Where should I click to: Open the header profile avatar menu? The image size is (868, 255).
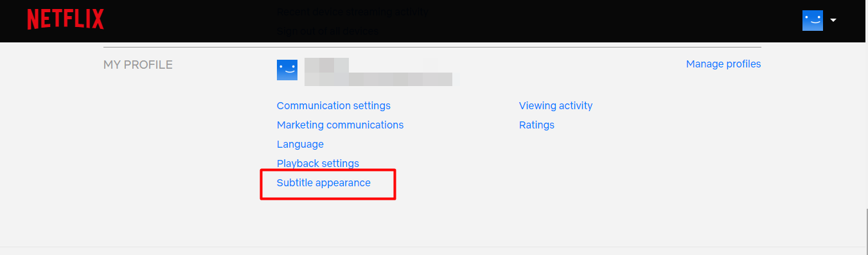pyautogui.click(x=813, y=20)
